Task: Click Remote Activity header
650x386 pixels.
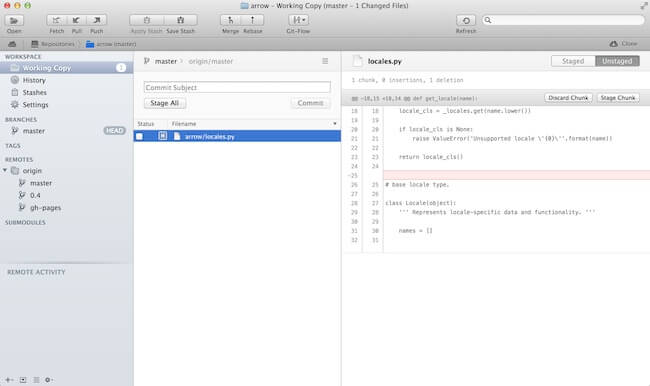Action: [36, 272]
